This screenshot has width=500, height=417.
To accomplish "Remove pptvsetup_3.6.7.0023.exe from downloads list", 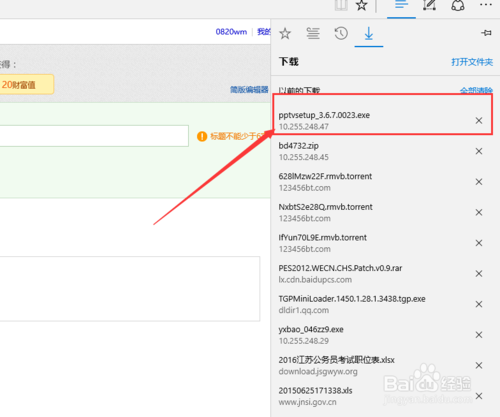I will 479,121.
